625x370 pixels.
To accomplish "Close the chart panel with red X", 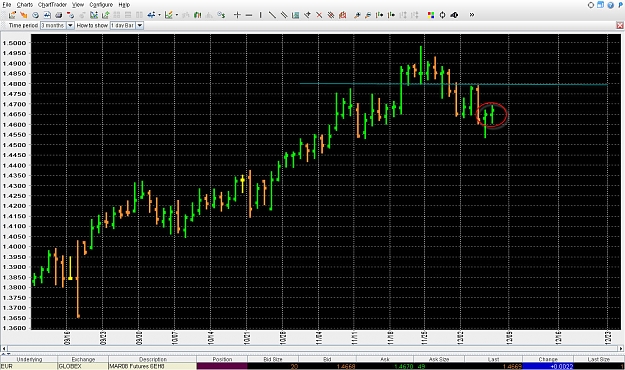I will tap(620, 26).
